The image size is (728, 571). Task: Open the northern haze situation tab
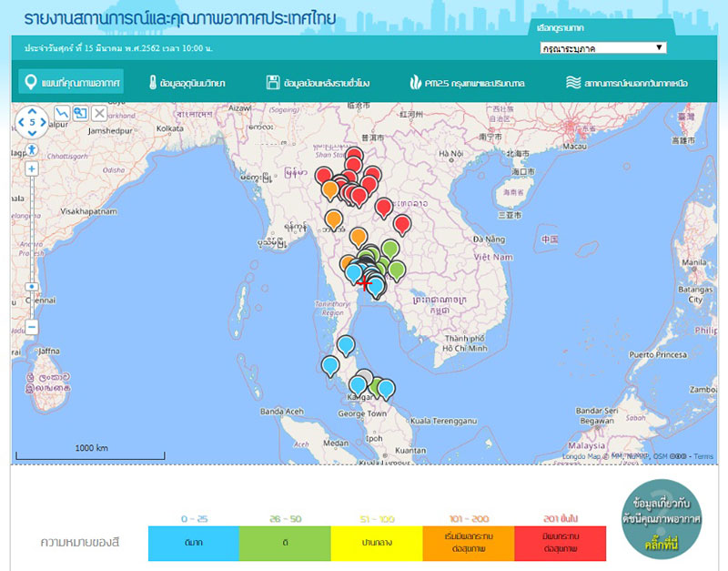click(627, 83)
